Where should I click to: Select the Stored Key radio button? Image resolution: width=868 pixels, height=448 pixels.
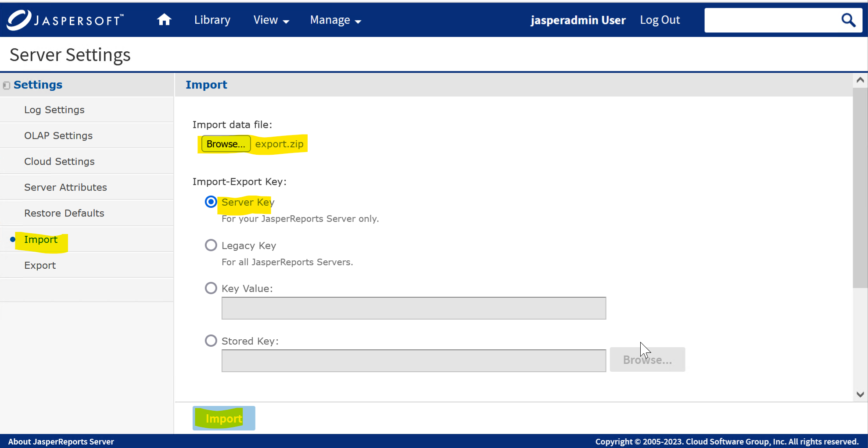pyautogui.click(x=211, y=341)
